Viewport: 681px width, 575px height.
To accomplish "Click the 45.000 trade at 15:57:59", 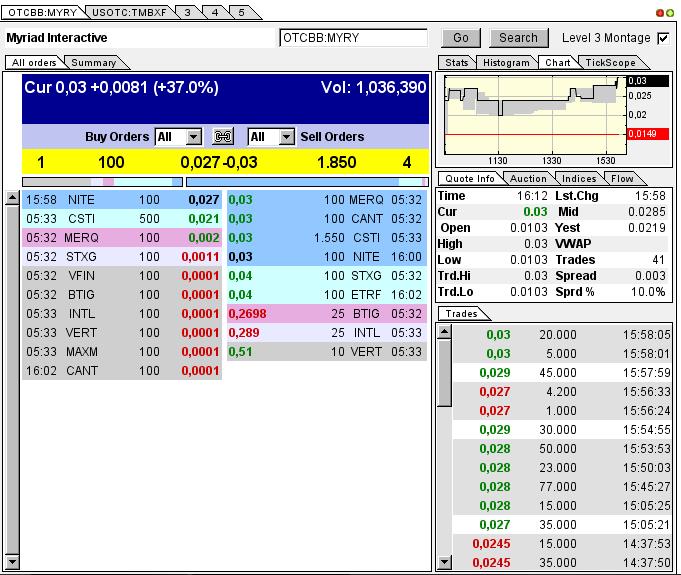I will (562, 373).
